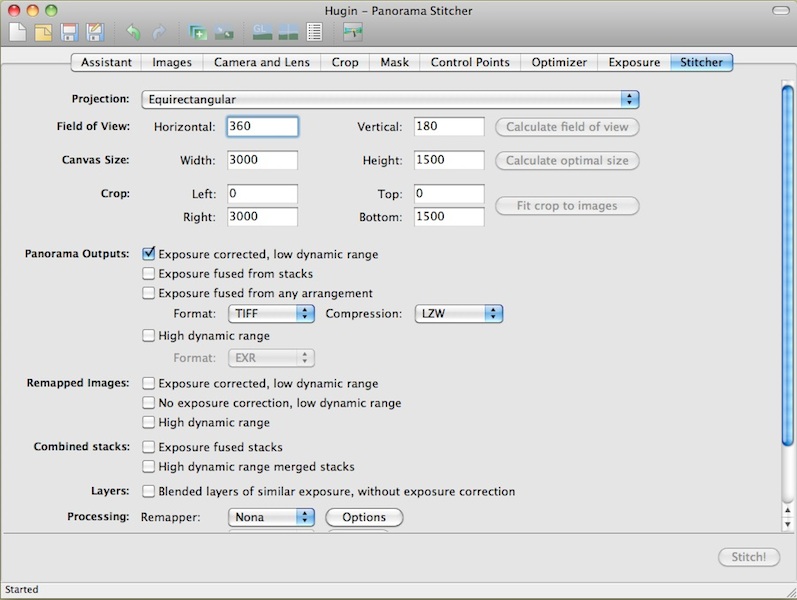Click the Save As toolbar icon
The width and height of the screenshot is (797, 600).
pyautogui.click(x=94, y=32)
